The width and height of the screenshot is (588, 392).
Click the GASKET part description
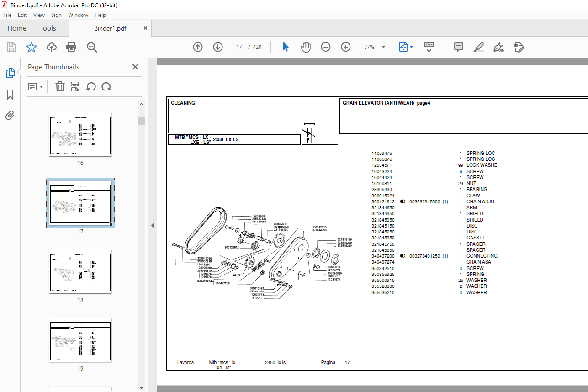(x=476, y=238)
